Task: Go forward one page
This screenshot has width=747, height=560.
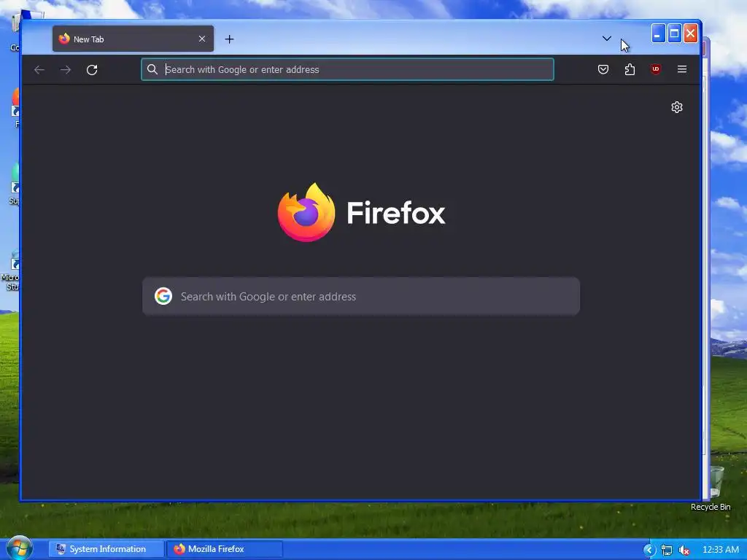Action: [x=66, y=70]
